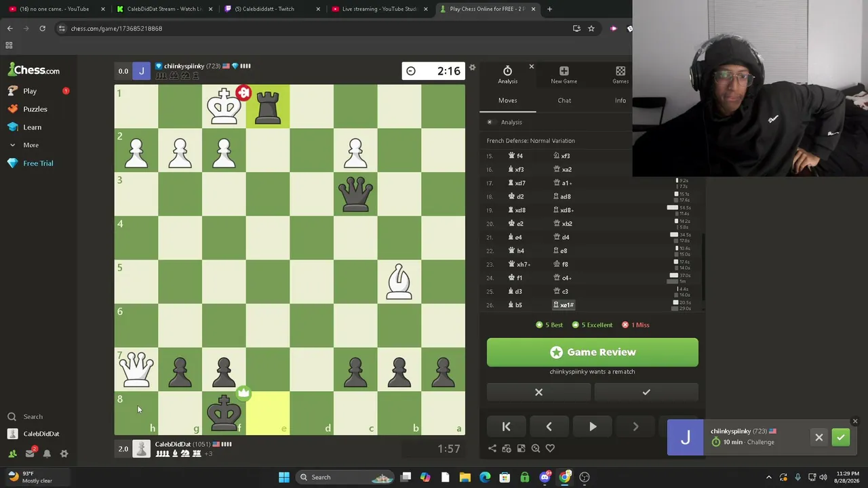
Task: Bookmark this page with star icon
Action: click(x=591, y=28)
